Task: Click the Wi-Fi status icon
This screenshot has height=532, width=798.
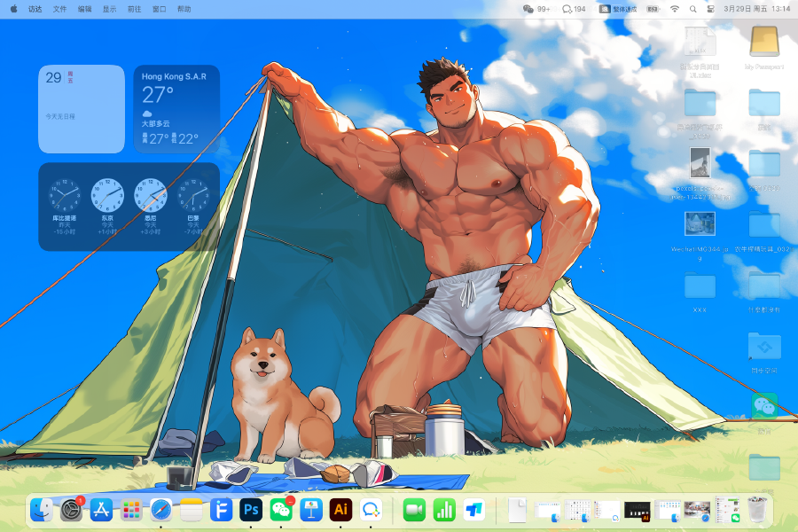Action: coord(674,8)
